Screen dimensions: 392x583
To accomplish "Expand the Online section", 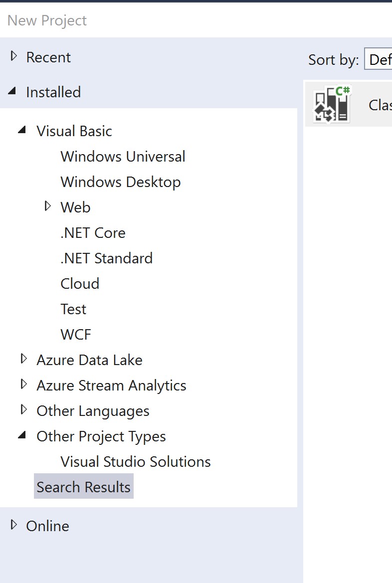I will (13, 525).
